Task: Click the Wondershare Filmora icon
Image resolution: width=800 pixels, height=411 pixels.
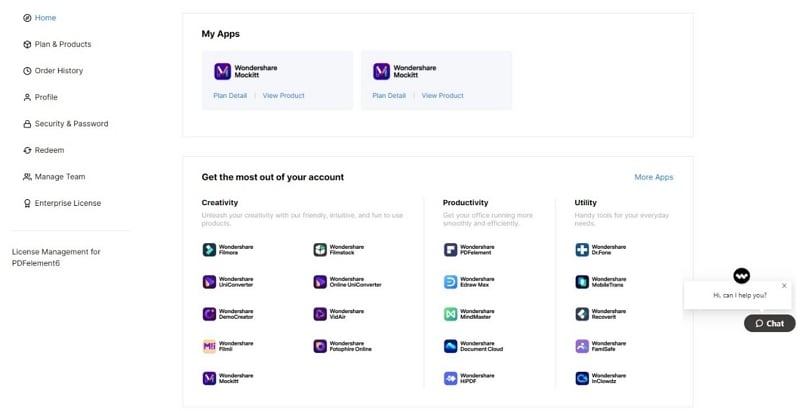Action: (x=209, y=250)
